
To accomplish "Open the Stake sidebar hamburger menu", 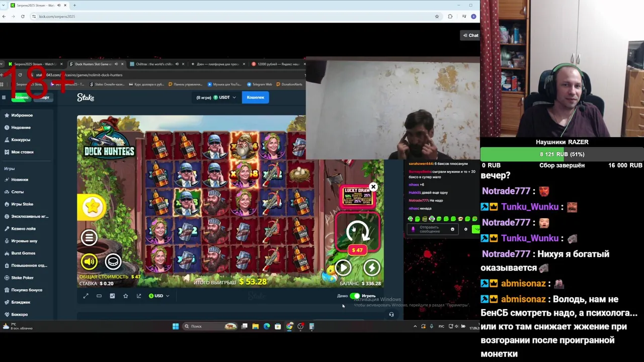I will tap(4, 98).
